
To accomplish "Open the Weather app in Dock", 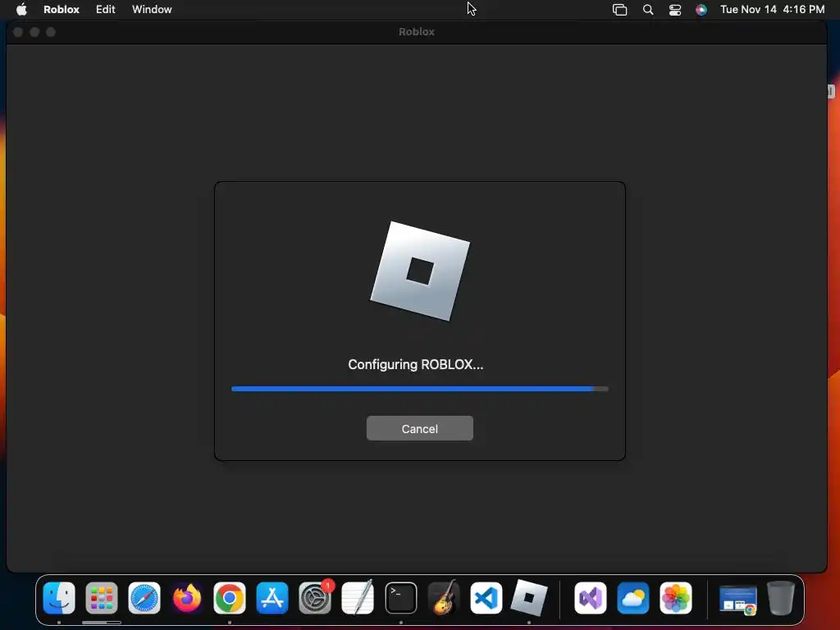I will tap(632, 598).
